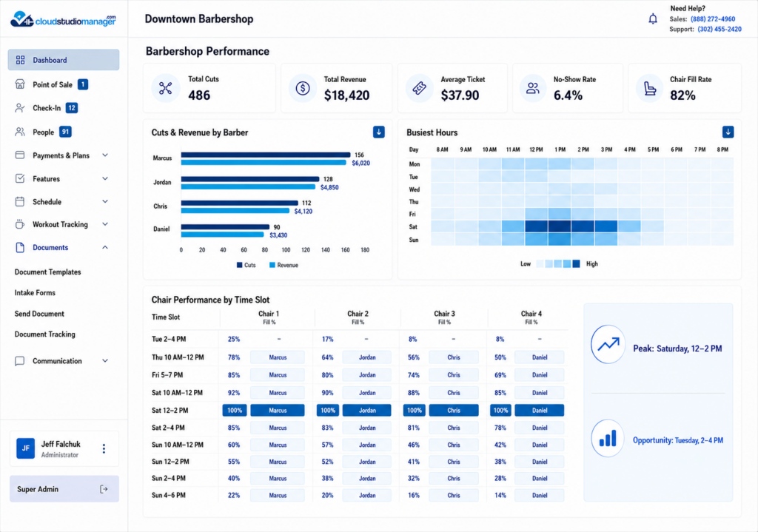Click the chair icon on Chair Fill Rate card
758x532 pixels.
(x=650, y=88)
